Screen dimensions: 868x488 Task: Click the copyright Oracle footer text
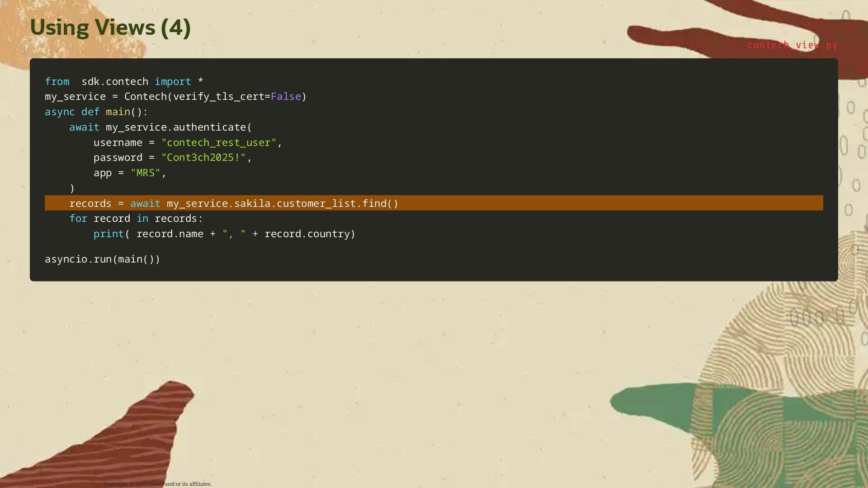(x=157, y=484)
